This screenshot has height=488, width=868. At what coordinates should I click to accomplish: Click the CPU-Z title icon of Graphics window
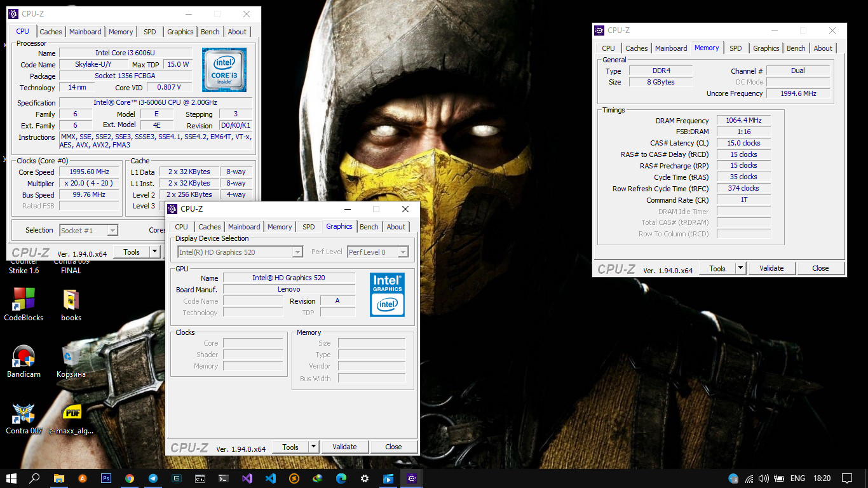(x=172, y=209)
